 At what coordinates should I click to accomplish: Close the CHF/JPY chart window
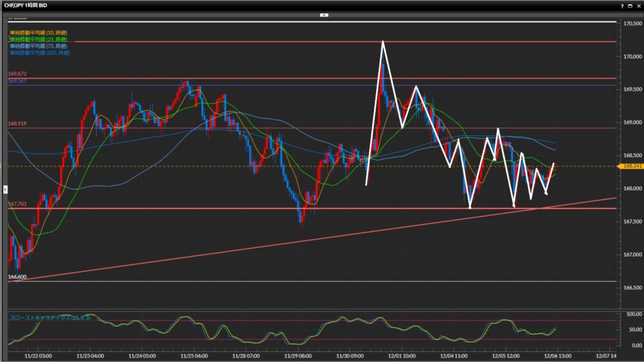pyautogui.click(x=638, y=5)
